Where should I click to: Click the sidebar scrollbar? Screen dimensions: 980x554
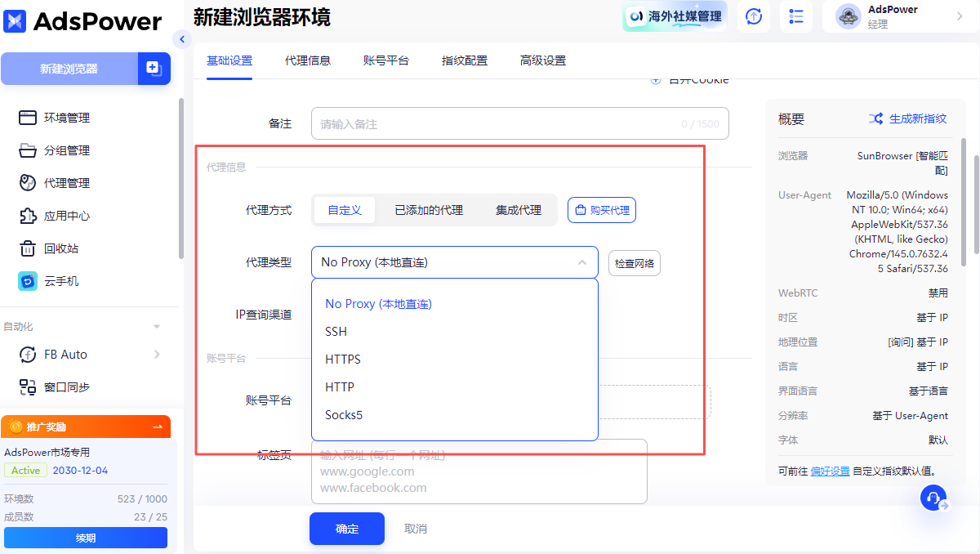point(180,178)
